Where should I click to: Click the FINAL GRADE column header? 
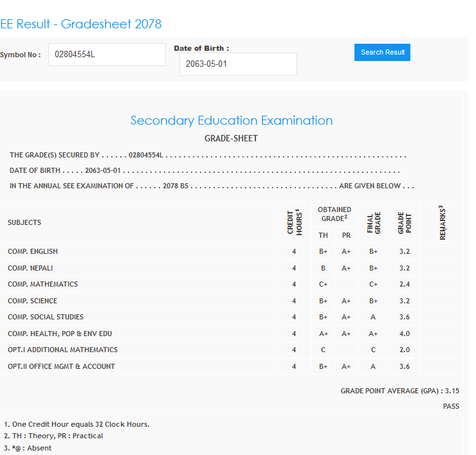[374, 222]
